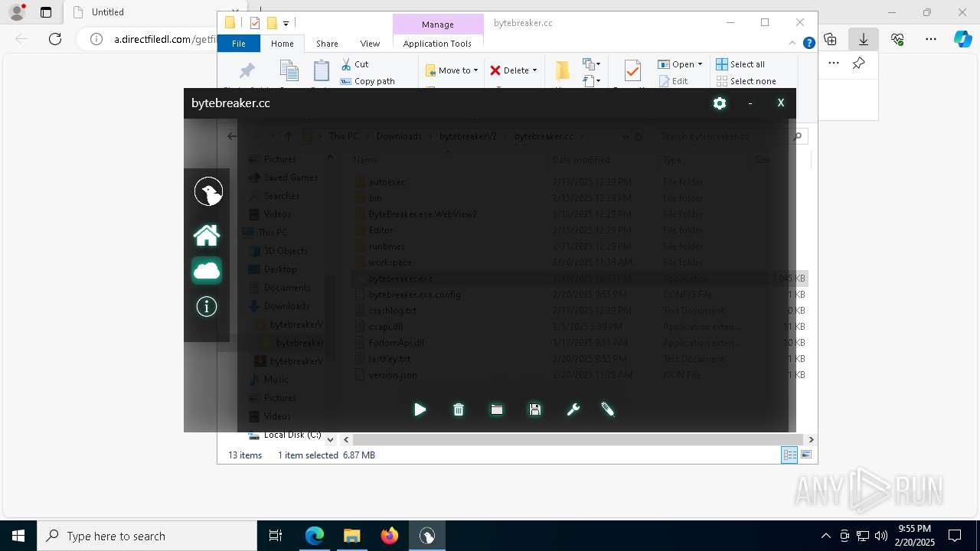Image resolution: width=980 pixels, height=551 pixels.
Task: Show the info section in bytebreaker
Action: click(x=207, y=307)
